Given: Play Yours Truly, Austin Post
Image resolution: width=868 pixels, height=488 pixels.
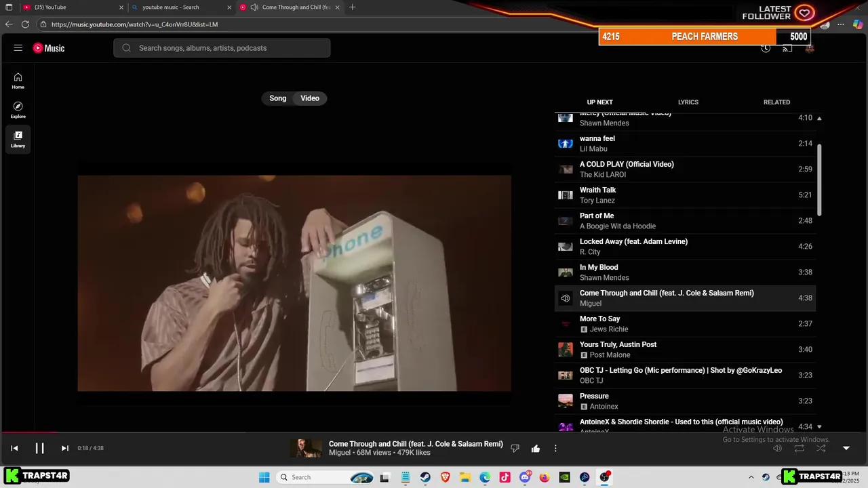Looking at the screenshot, I should (x=685, y=350).
